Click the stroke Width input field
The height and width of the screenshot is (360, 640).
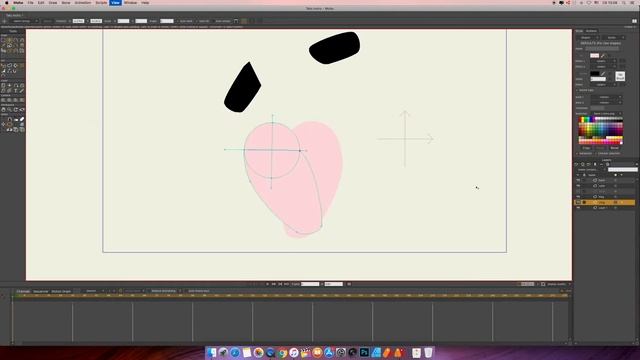598,79
